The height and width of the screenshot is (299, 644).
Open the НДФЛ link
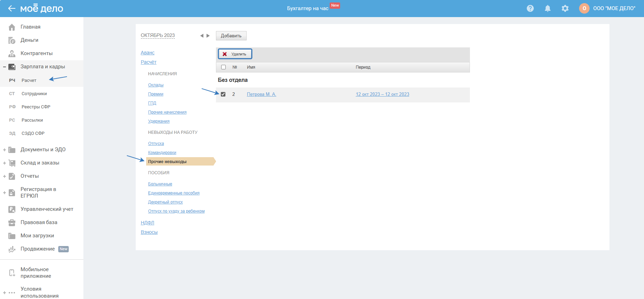[147, 223]
